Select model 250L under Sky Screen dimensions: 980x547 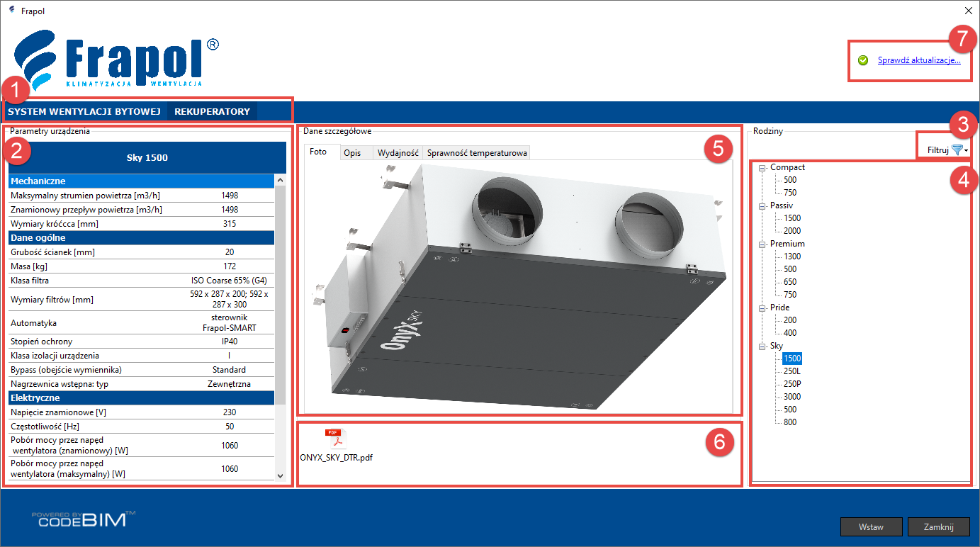(792, 371)
